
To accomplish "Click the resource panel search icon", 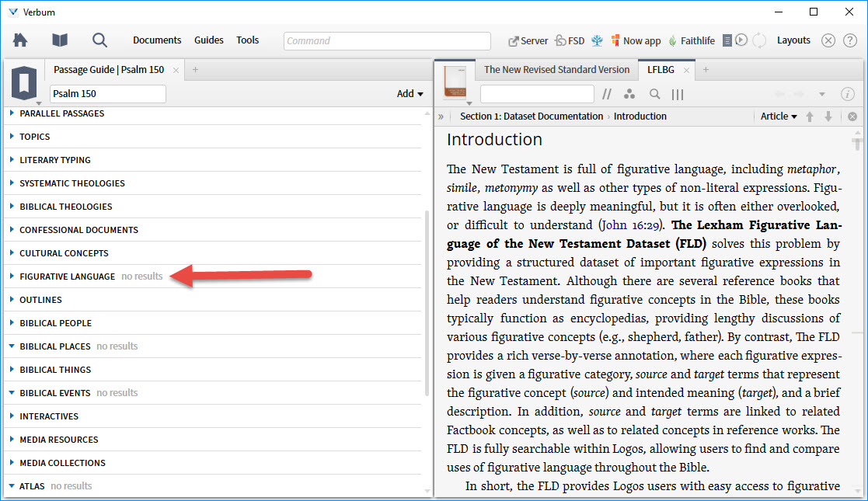I will (655, 94).
